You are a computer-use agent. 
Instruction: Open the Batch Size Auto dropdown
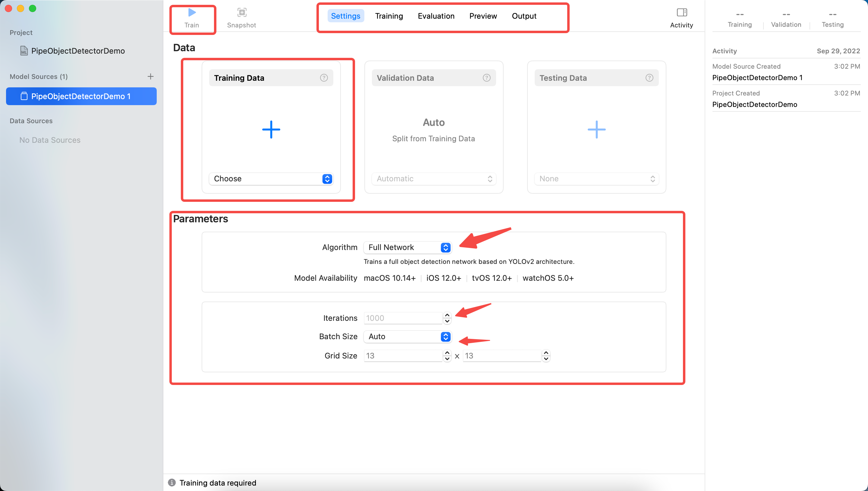[407, 336]
